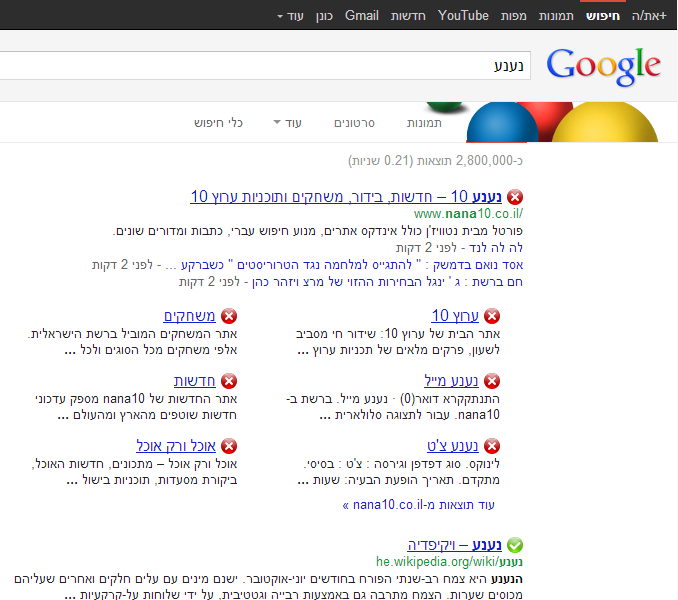This screenshot has height=600, width=678.
Task: Open main result title נענע 10 – חדשות, בידור
Action: (x=346, y=197)
